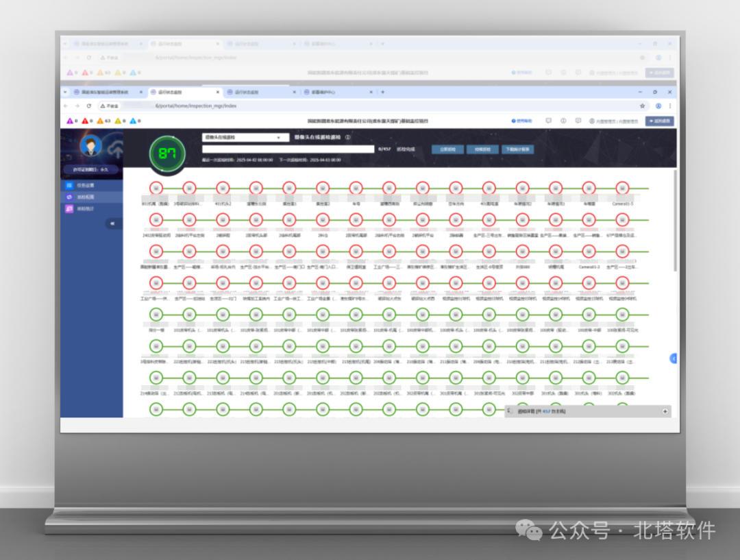Close the 部署维护中心 tab
Screen dimensions: 740x560
[x=371, y=92]
